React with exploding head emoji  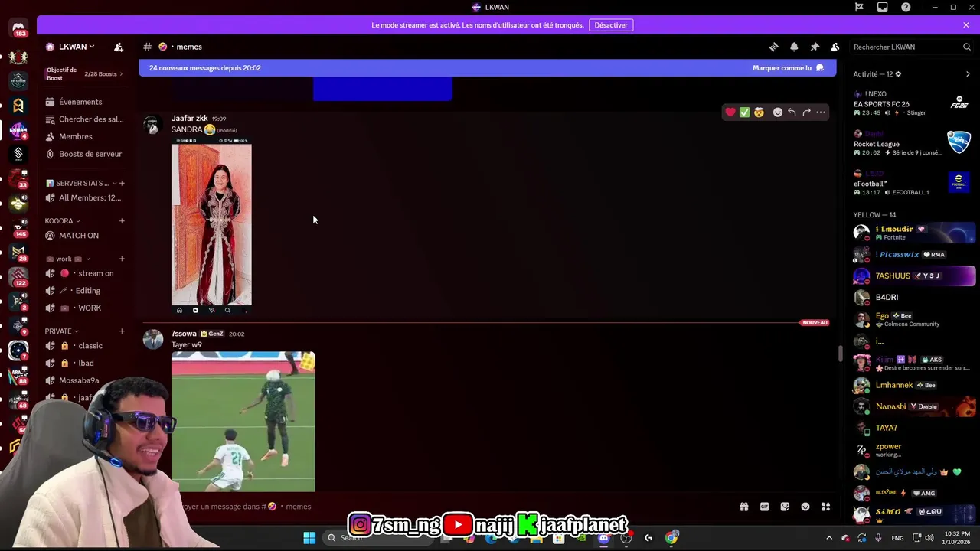pos(759,112)
